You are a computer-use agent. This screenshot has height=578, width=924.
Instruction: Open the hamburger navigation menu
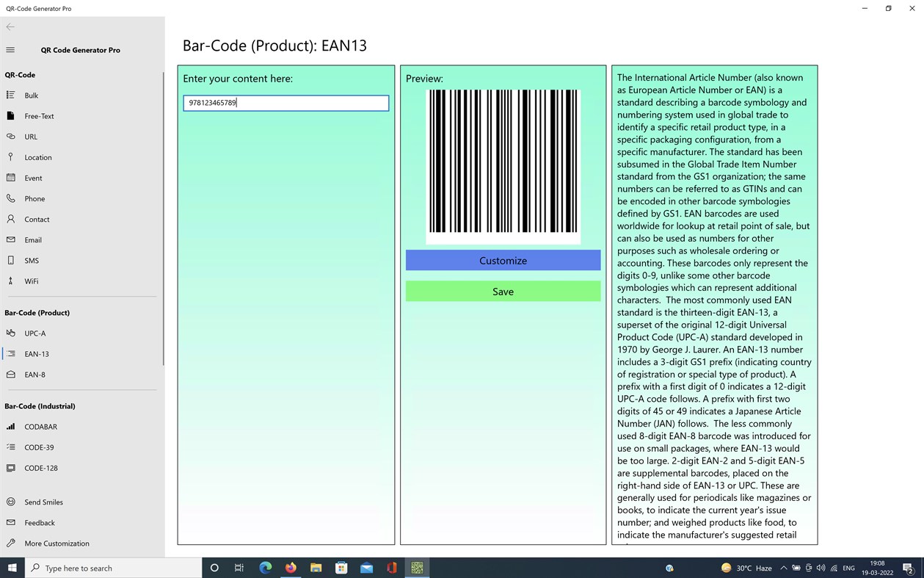pos(10,50)
